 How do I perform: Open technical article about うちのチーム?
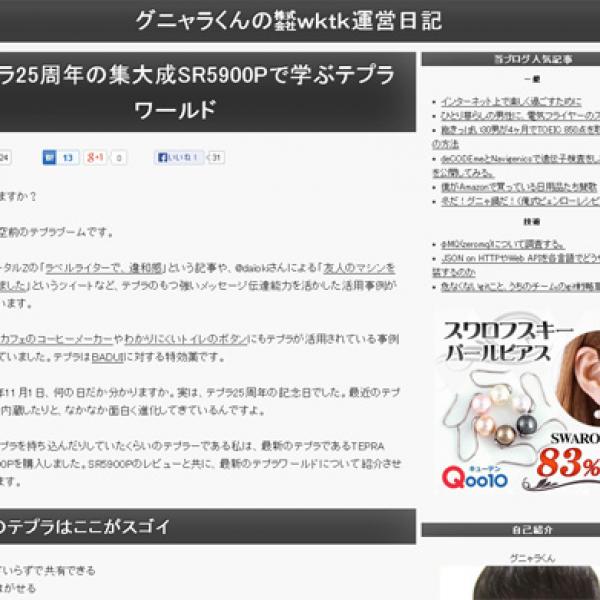click(520, 287)
